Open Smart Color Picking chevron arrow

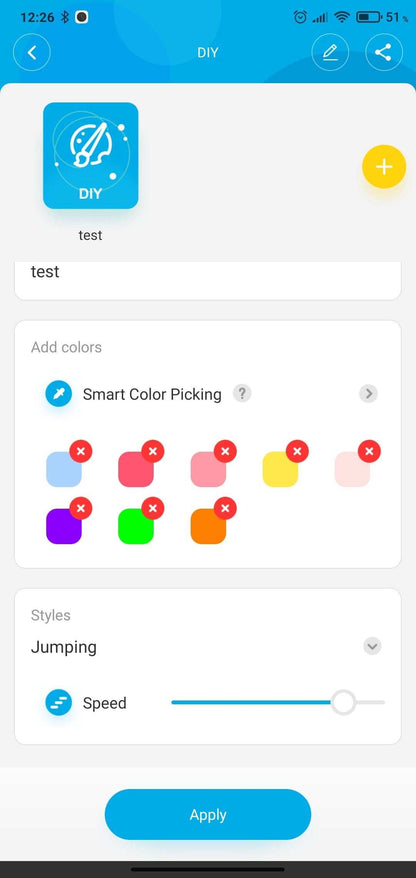point(368,394)
